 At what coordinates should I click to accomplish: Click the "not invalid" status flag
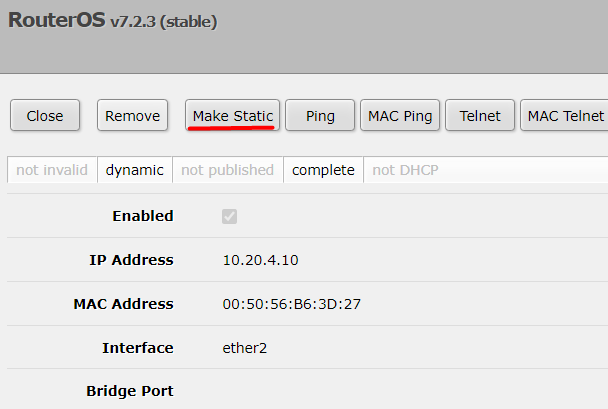tap(52, 170)
